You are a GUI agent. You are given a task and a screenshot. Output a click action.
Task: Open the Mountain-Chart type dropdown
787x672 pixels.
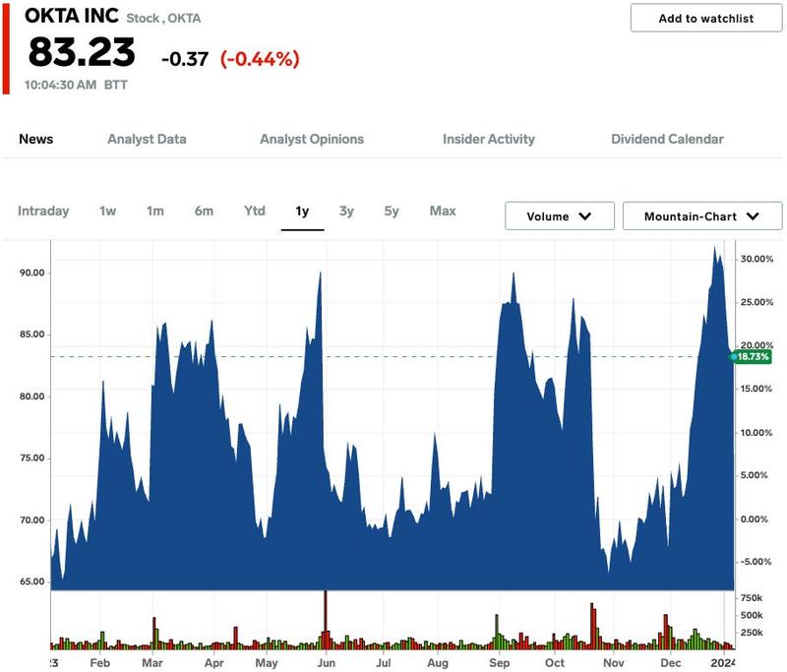point(702,216)
